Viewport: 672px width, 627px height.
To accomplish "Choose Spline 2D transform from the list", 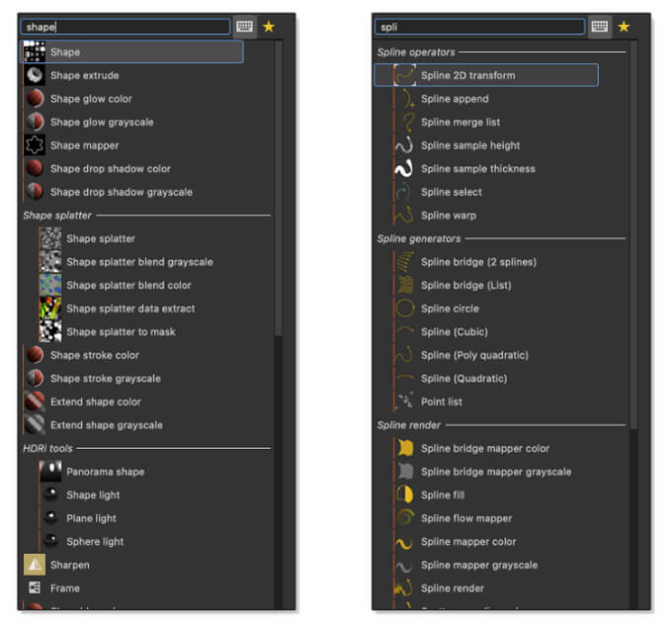I will pos(467,75).
